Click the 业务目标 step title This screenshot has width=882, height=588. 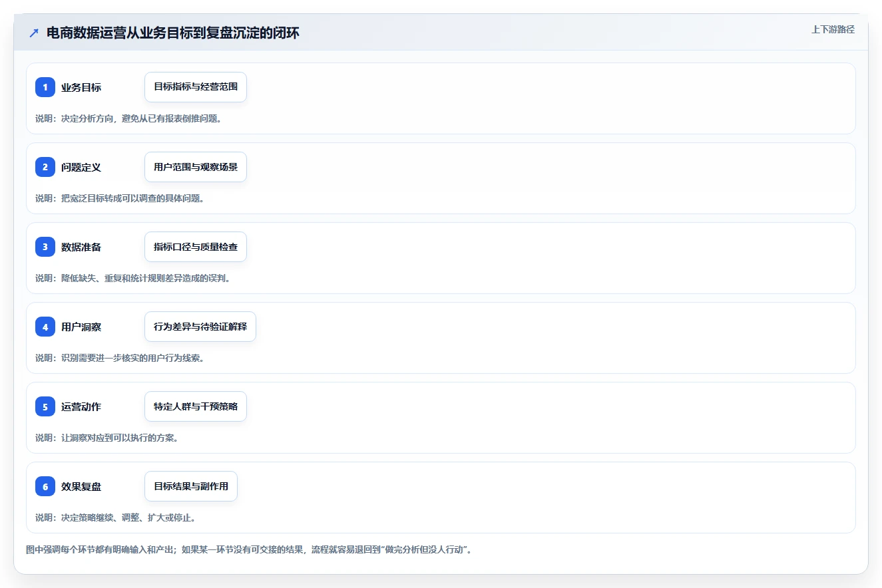(x=81, y=87)
